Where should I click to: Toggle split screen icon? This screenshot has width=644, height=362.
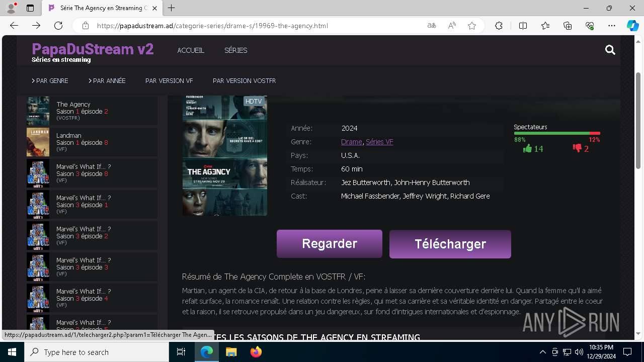(x=523, y=26)
